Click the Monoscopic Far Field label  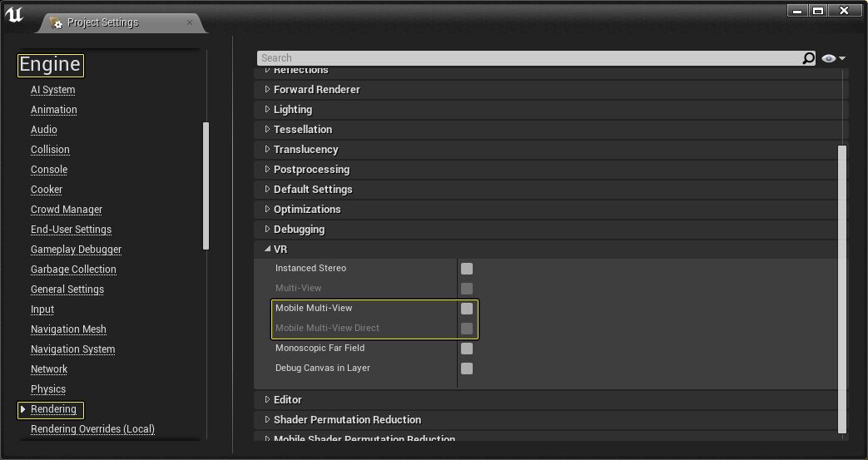[x=320, y=348]
